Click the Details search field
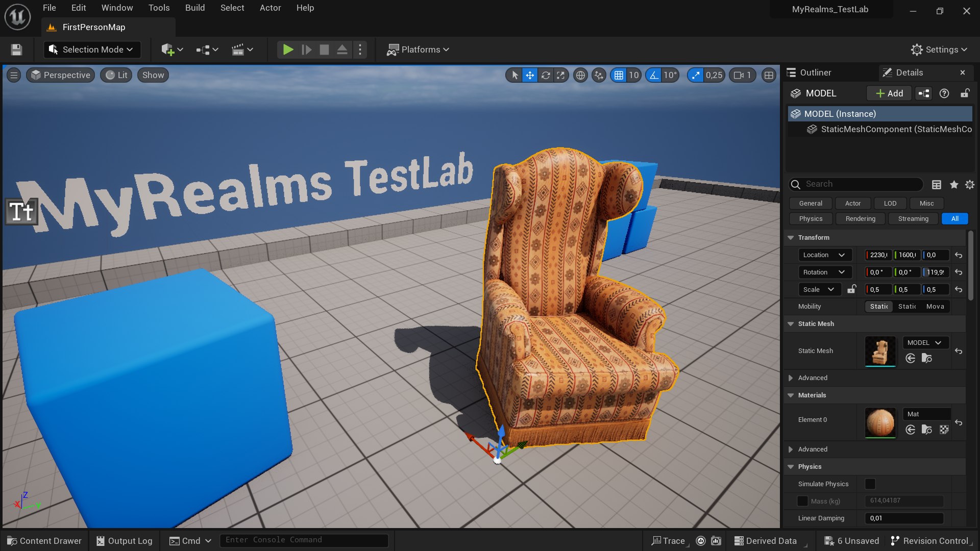The width and height of the screenshot is (980, 551). click(856, 184)
